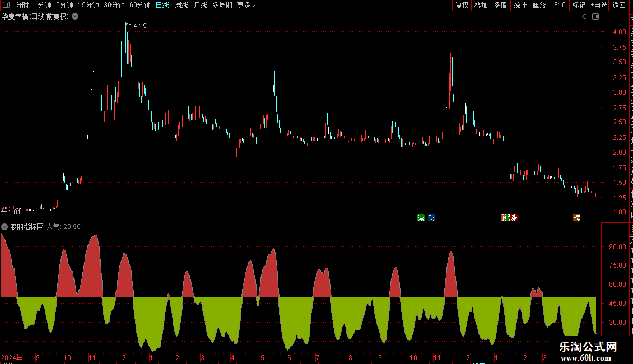Image resolution: width=633 pixels, height=364 pixels.
Task: Switch to 分时 intraday view
Action: point(22,5)
